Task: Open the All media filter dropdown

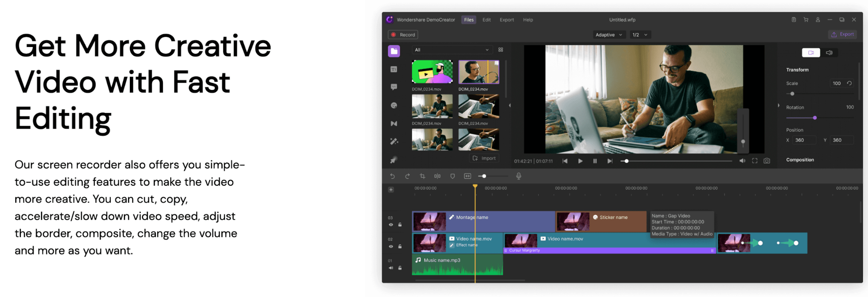Action: (452, 50)
